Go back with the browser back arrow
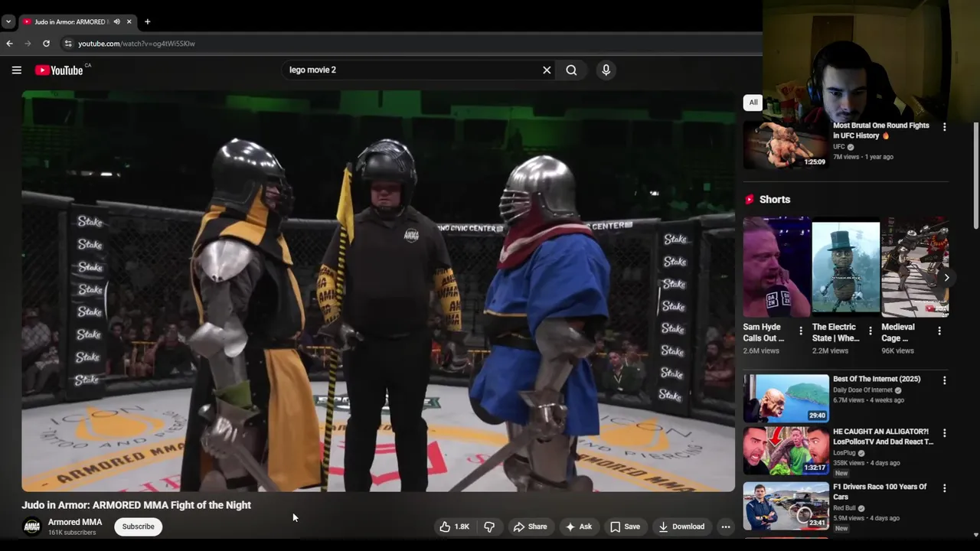Screen dimensions: 980x551 pyautogui.click(x=9, y=44)
